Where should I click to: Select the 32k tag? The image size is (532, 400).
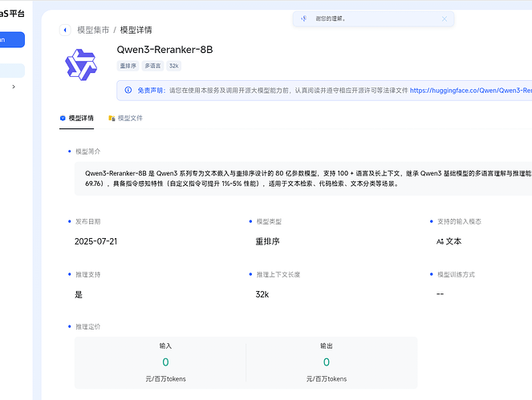[173, 66]
